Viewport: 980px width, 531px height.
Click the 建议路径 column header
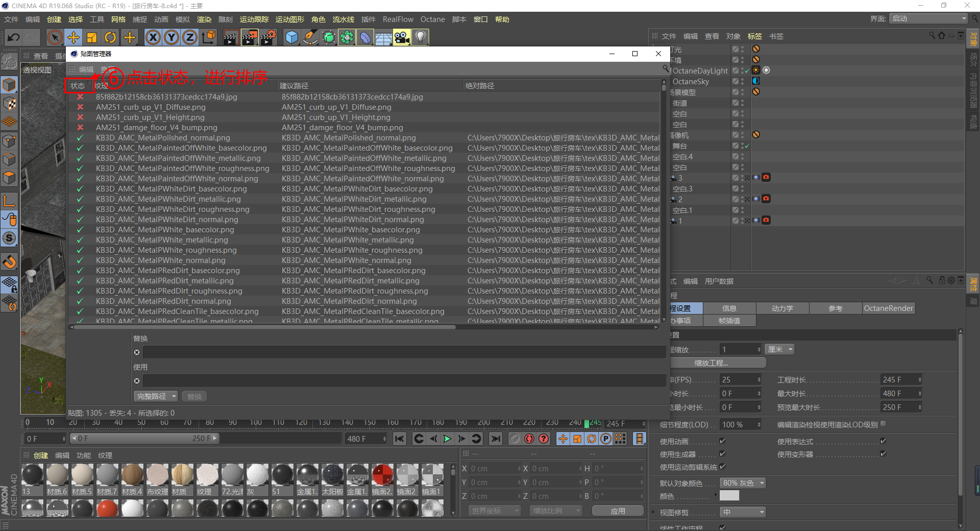tap(371, 86)
